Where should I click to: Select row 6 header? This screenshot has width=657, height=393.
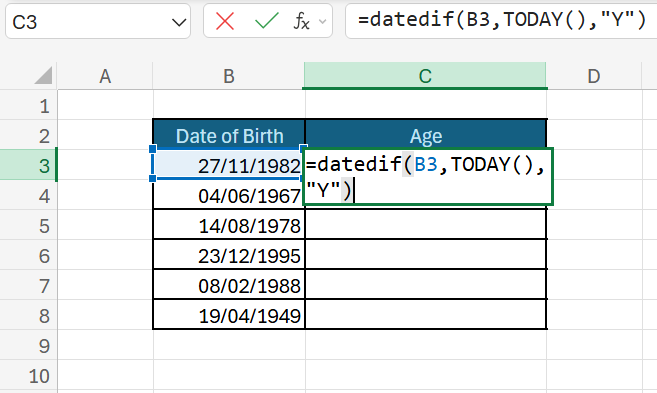(x=28, y=255)
